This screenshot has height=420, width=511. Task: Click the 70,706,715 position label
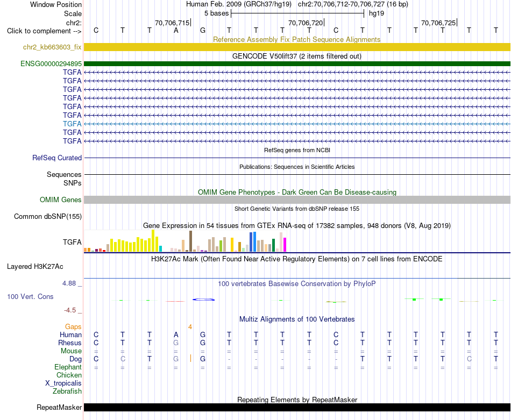coord(172,23)
